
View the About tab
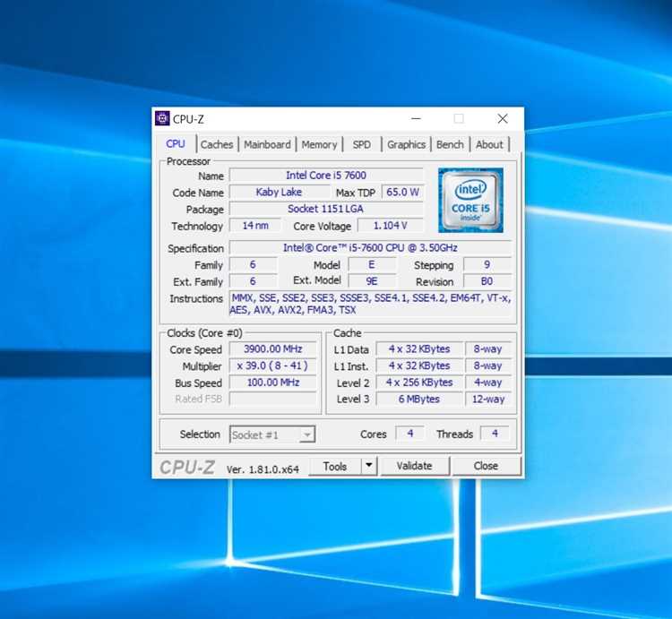pyautogui.click(x=489, y=145)
